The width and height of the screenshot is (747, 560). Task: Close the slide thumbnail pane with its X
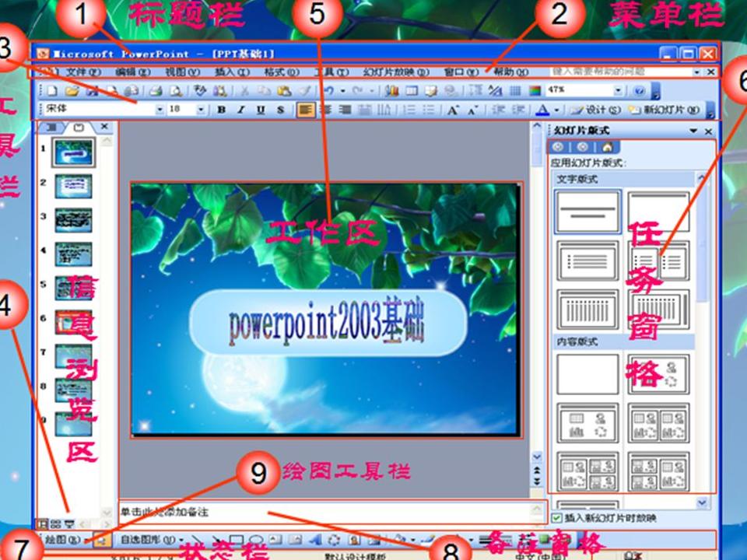(104, 127)
